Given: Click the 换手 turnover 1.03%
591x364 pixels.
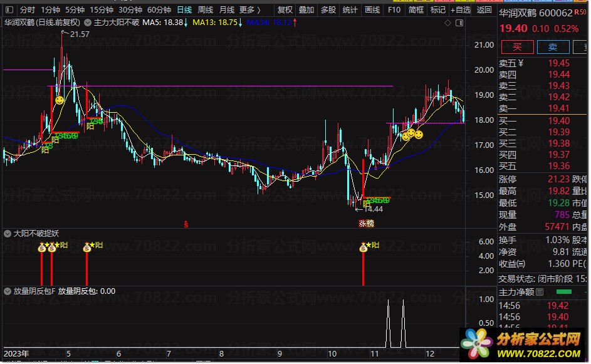Looking at the screenshot, I should (x=557, y=240).
